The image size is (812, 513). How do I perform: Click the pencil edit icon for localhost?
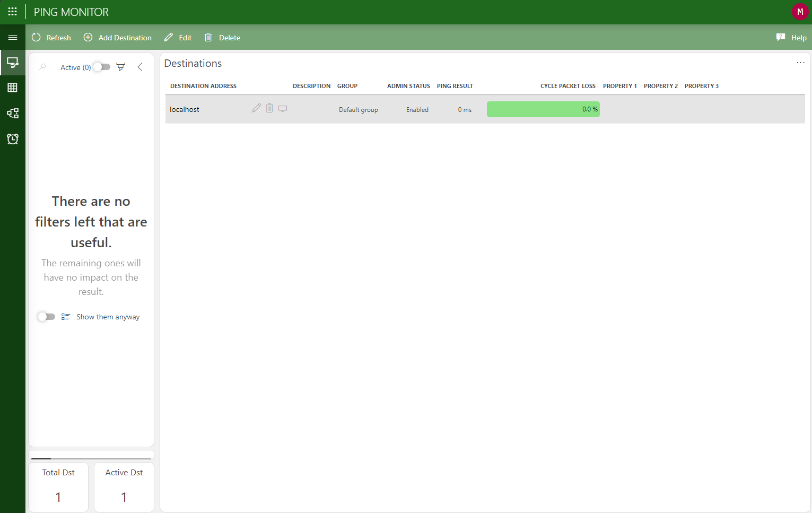pyautogui.click(x=257, y=108)
